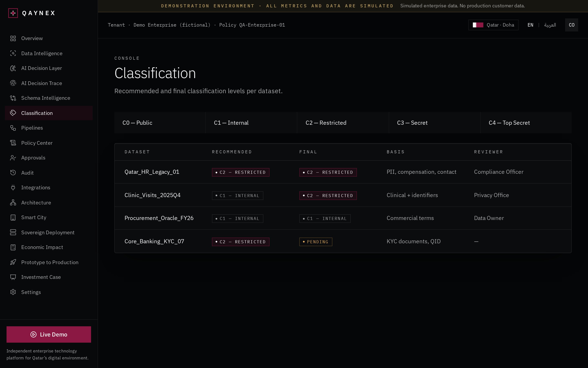Switch language to Arabic العربية
Screen dimensions: 588x368
coord(550,25)
